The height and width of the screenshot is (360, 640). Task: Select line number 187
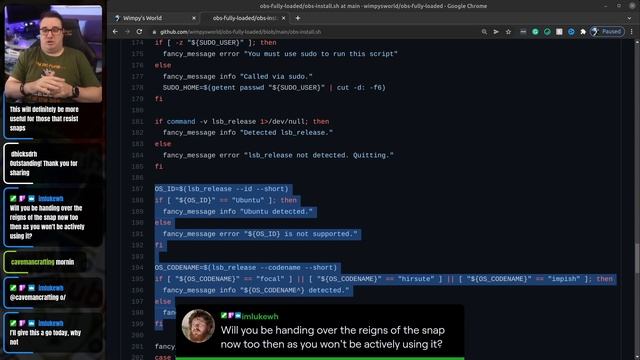138,189
